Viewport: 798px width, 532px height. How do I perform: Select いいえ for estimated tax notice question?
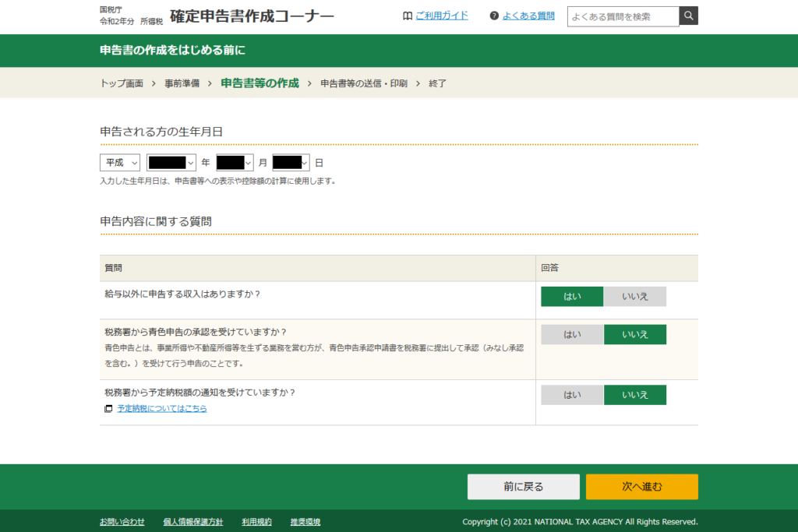[635, 395]
